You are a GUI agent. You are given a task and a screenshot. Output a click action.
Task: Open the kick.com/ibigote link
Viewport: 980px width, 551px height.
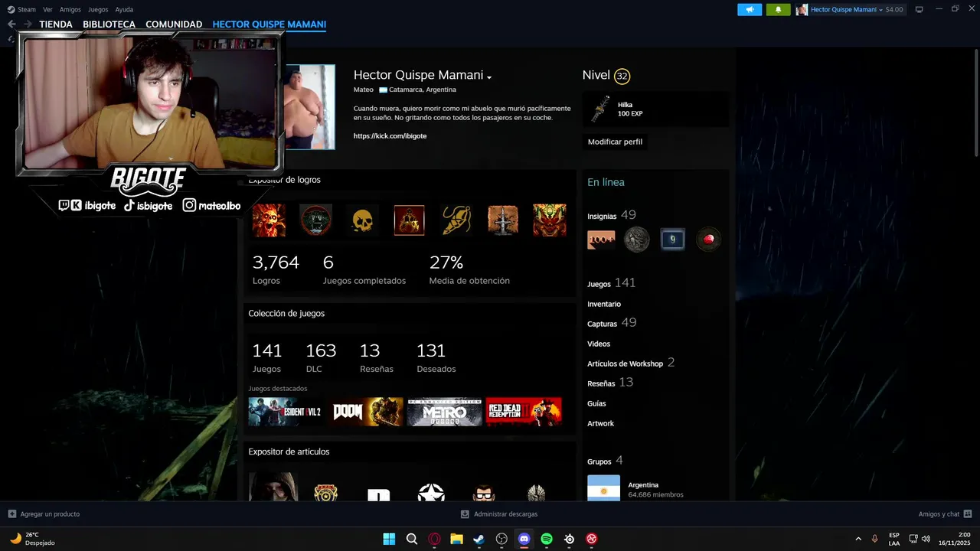[x=390, y=136]
